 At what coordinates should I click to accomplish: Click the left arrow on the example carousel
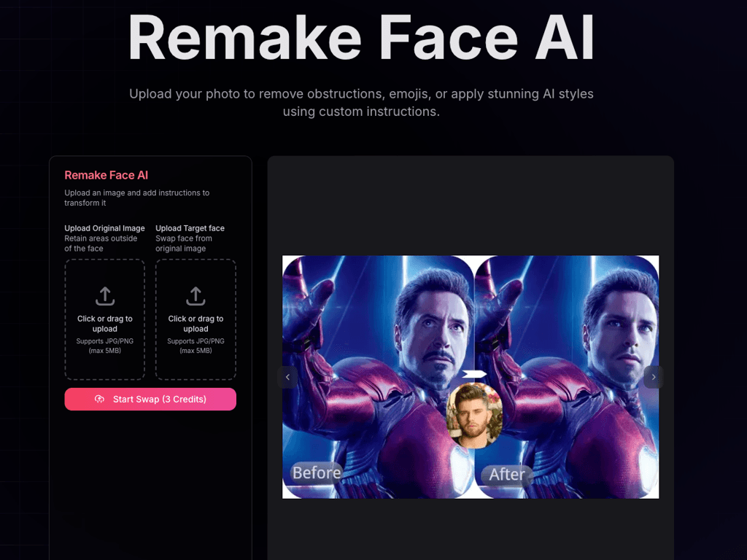coord(287,377)
